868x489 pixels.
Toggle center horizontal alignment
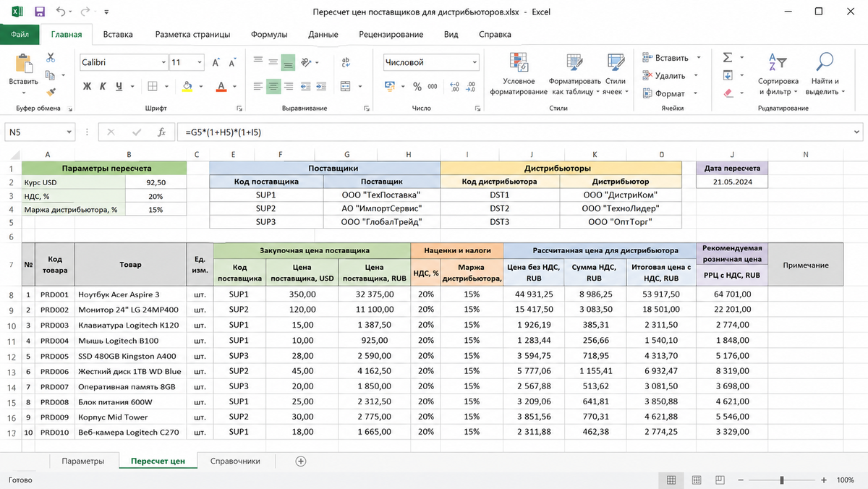(x=273, y=87)
